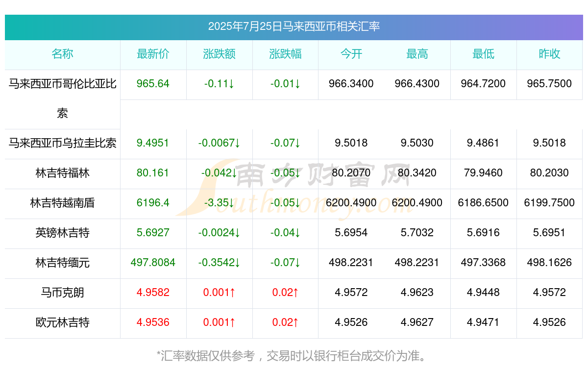
Task: Click latest price 4.9536
Action: 153,322
